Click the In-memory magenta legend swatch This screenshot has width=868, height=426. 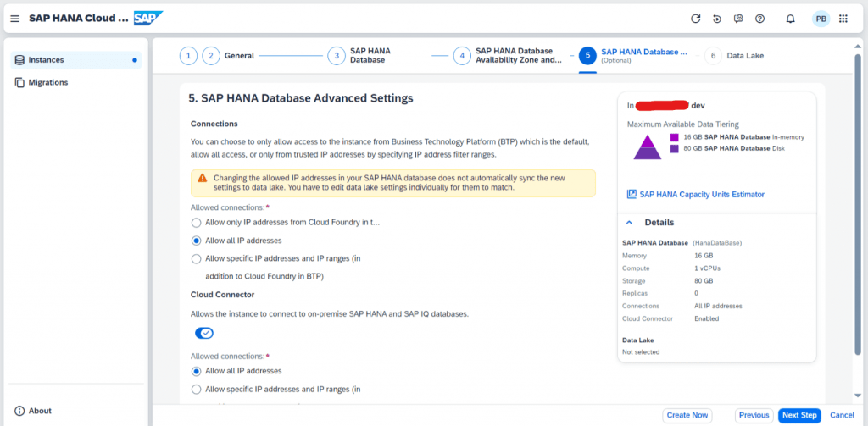pyautogui.click(x=674, y=137)
